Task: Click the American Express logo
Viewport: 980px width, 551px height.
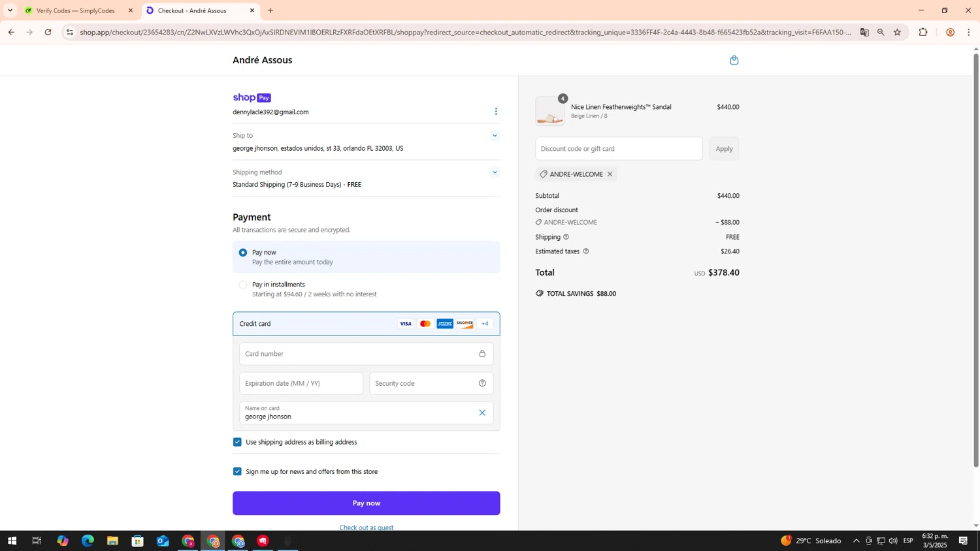Action: [445, 324]
